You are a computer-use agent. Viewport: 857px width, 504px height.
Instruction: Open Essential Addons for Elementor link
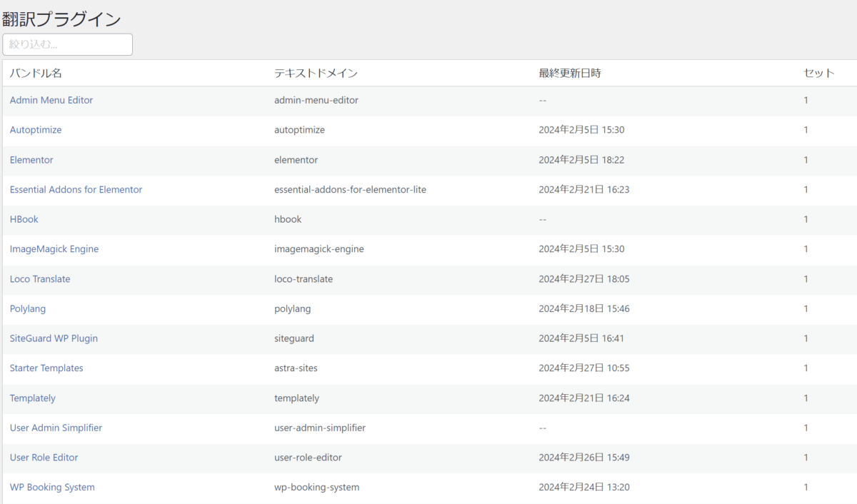(x=76, y=190)
